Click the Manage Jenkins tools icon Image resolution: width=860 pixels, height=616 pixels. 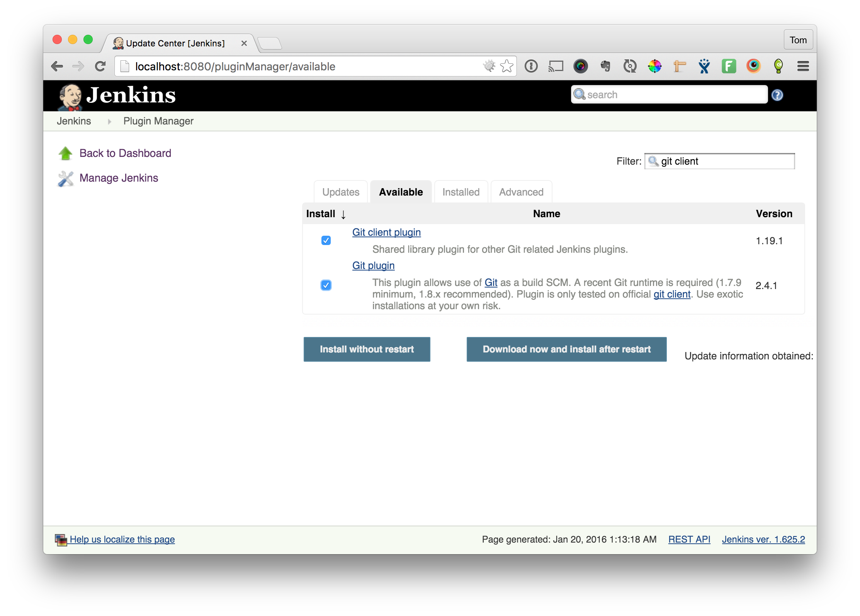pos(65,179)
